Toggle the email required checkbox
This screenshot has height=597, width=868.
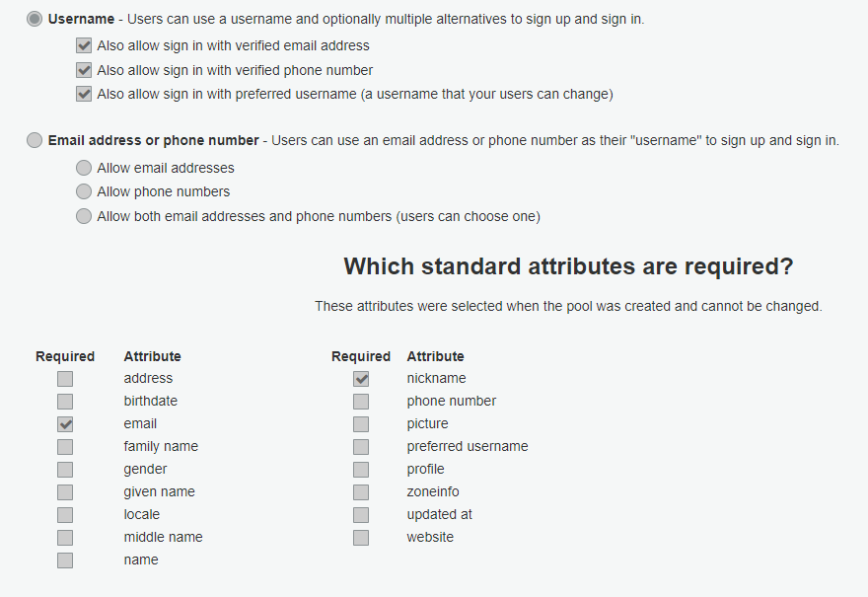[x=65, y=424]
